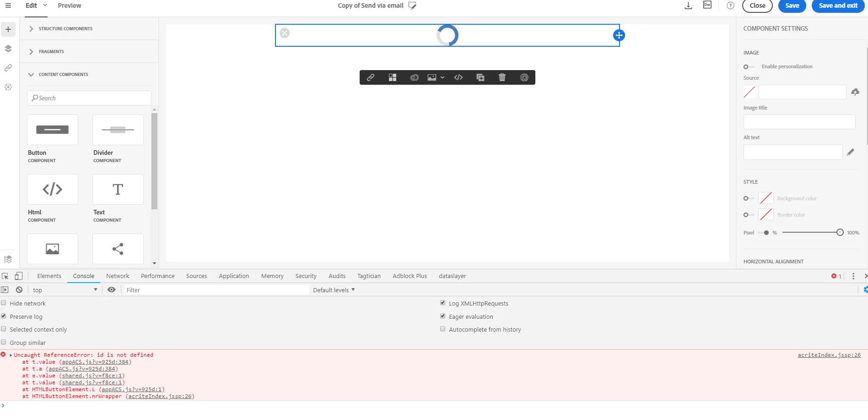Open the hamburger menu at top left

pyautogui.click(x=8, y=5)
